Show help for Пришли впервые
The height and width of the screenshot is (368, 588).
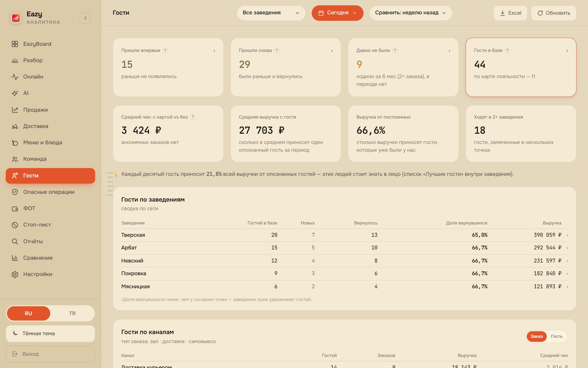point(165,51)
